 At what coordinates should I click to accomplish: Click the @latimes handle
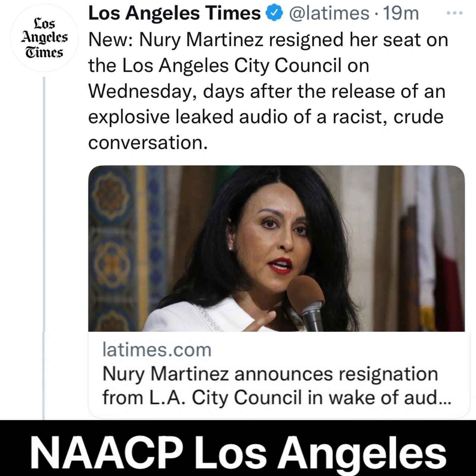point(329,12)
